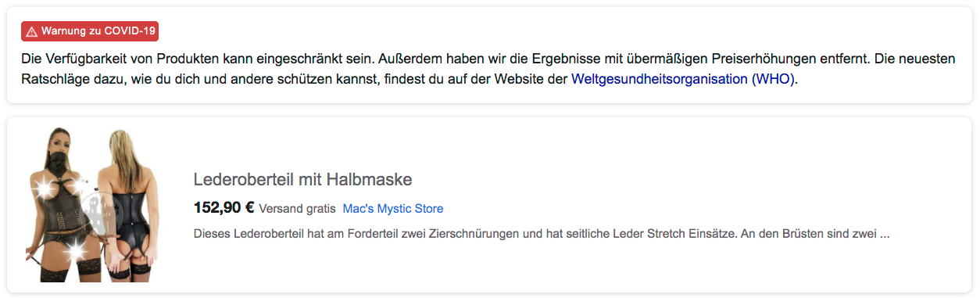
Task: Click the line beginning "Ratschläge dazu"
Action: 410,79
